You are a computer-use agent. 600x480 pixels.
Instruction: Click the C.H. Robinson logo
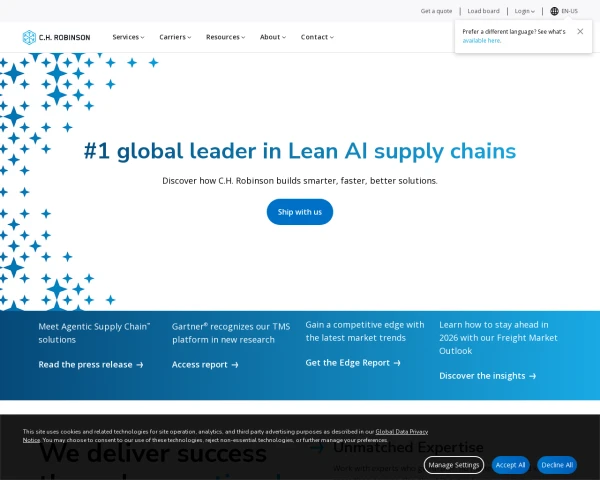[56, 38]
